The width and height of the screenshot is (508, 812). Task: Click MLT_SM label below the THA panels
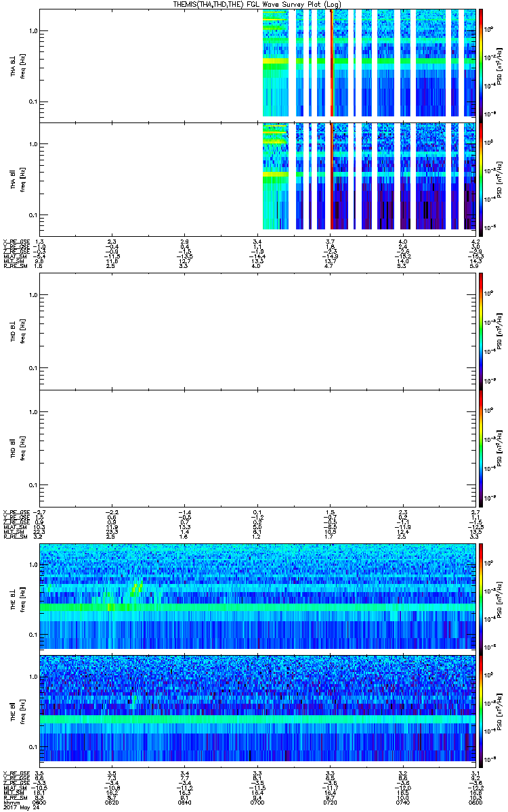point(13,262)
